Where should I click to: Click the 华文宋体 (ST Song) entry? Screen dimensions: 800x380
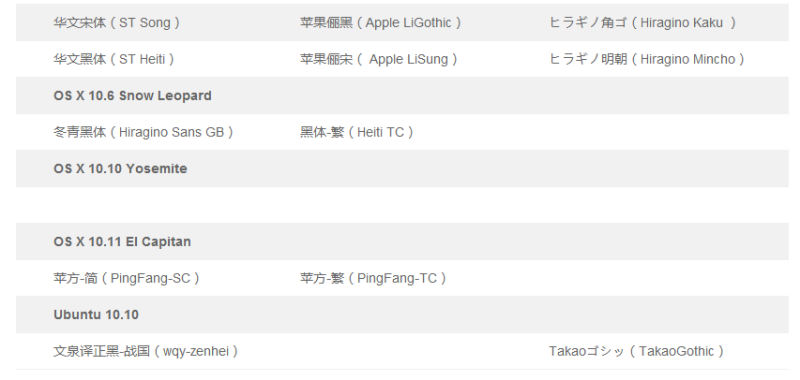[x=116, y=22]
